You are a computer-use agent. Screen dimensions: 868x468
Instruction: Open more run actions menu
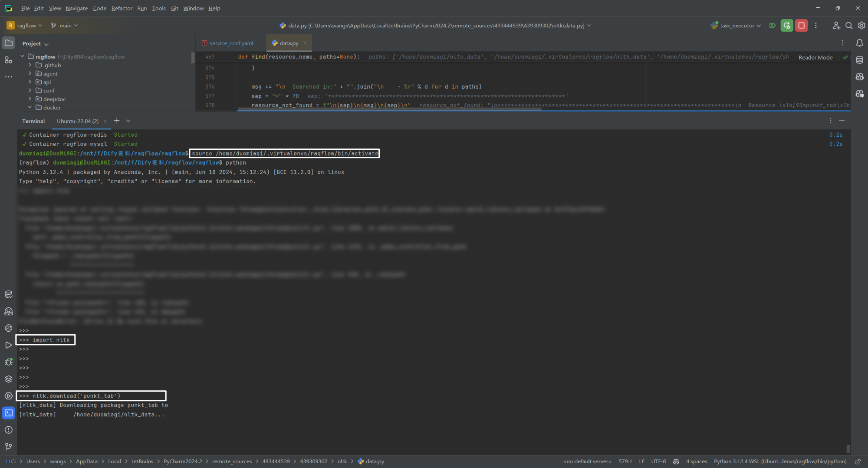tap(816, 26)
